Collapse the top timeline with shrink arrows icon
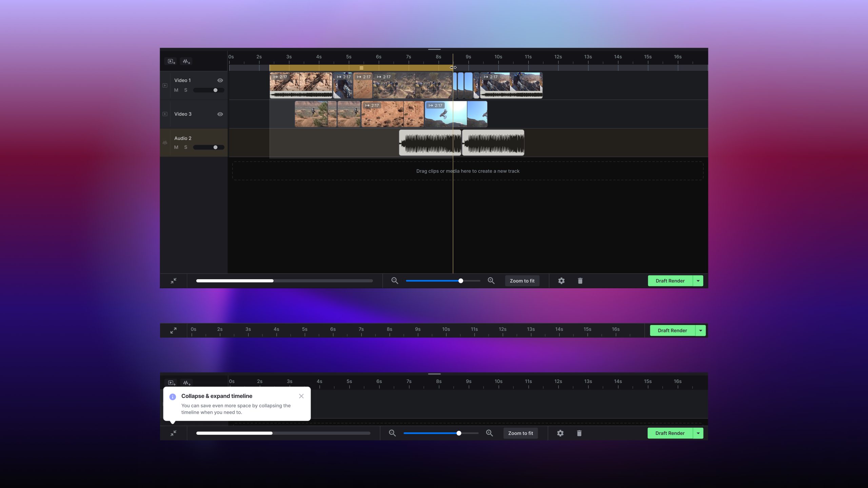 point(173,281)
